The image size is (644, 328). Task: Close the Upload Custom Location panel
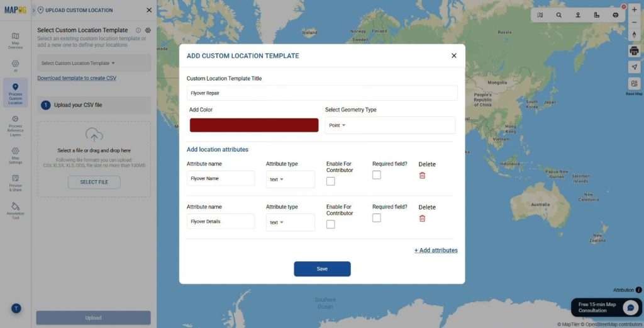(149, 10)
